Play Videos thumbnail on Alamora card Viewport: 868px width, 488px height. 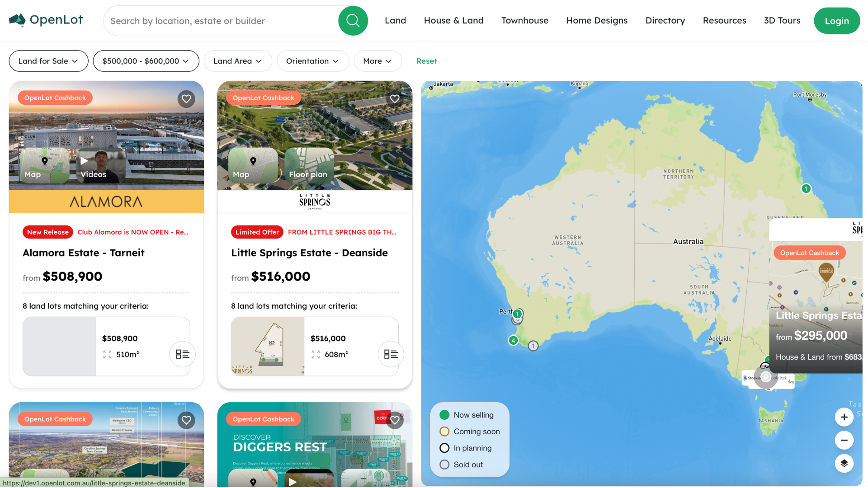coord(100,165)
